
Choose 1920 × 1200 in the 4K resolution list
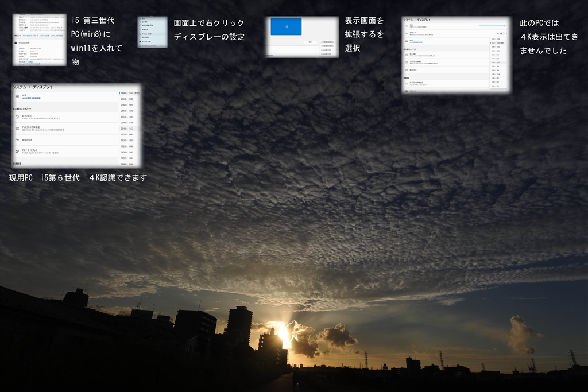127,141
